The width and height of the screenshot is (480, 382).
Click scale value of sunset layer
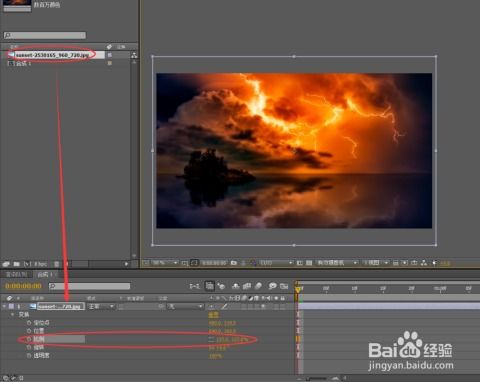click(232, 340)
